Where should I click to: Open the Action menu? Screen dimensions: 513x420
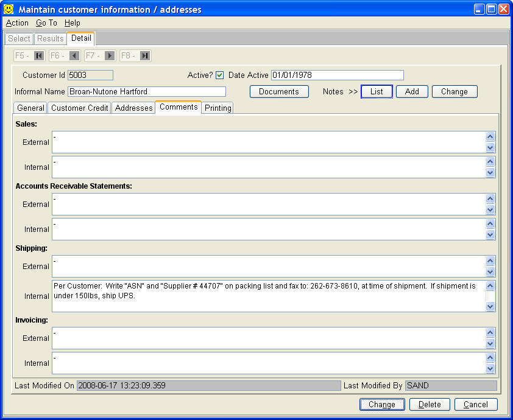click(17, 23)
